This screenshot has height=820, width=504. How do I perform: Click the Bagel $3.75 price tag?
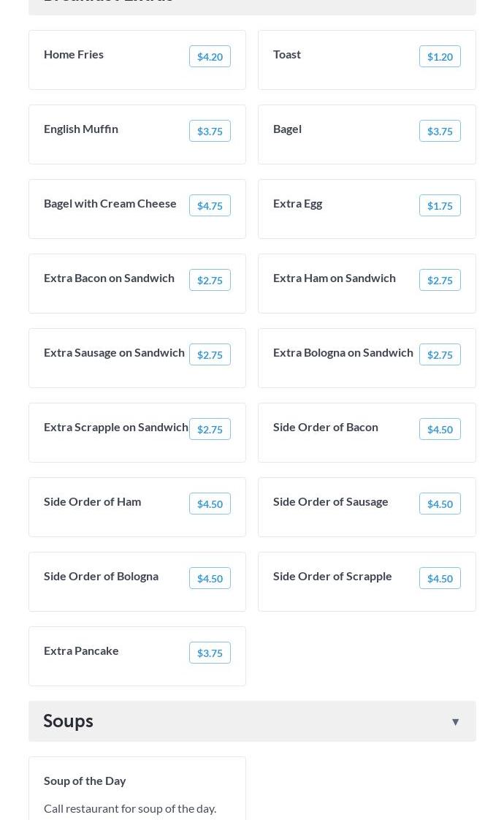pos(440,132)
